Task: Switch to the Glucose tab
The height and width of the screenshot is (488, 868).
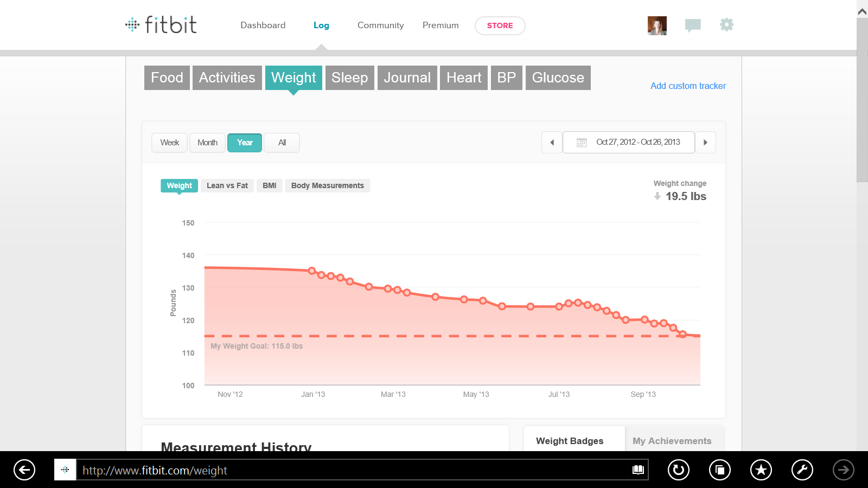Action: click(558, 78)
